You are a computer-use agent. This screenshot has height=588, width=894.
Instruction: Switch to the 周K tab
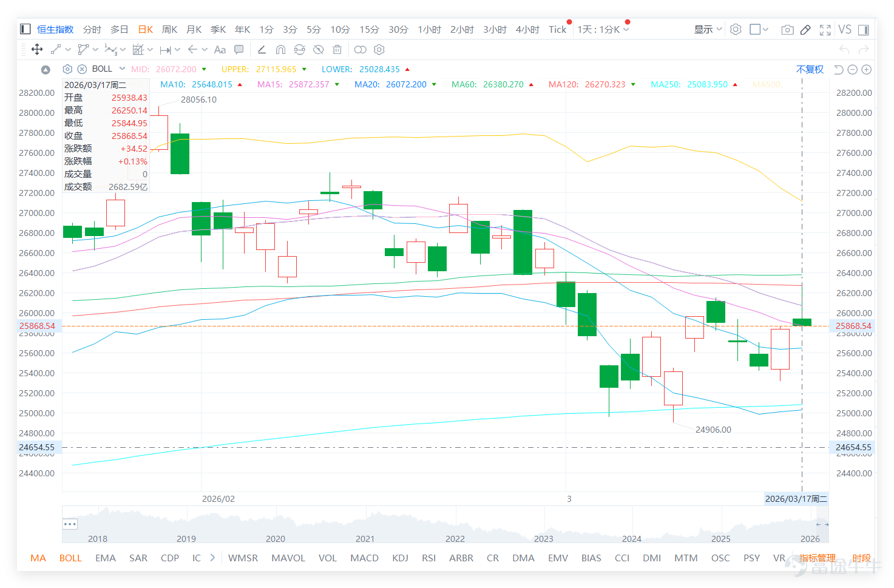pyautogui.click(x=169, y=30)
